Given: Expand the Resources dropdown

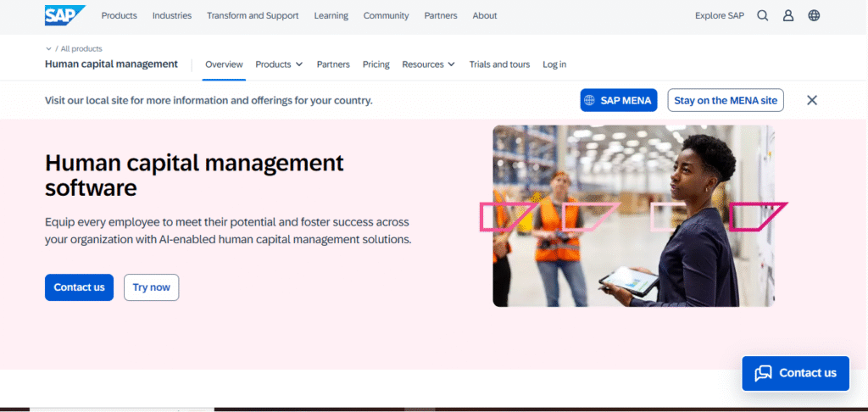Looking at the screenshot, I should 428,64.
